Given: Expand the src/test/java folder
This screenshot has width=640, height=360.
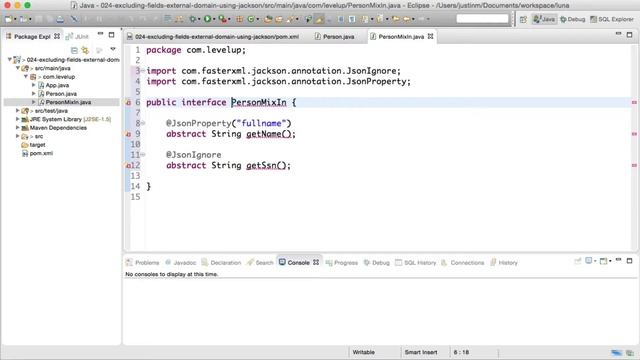Looking at the screenshot, I should tap(18, 111).
